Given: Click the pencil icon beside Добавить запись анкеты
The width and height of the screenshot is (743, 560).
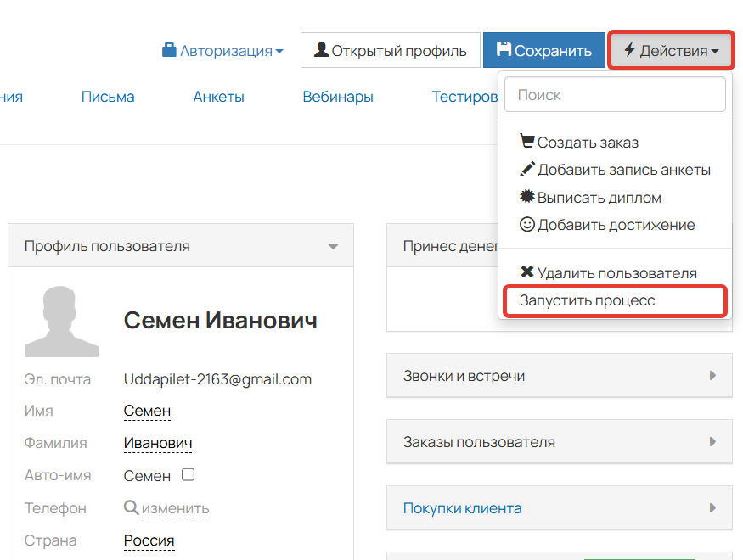Looking at the screenshot, I should tap(528, 169).
